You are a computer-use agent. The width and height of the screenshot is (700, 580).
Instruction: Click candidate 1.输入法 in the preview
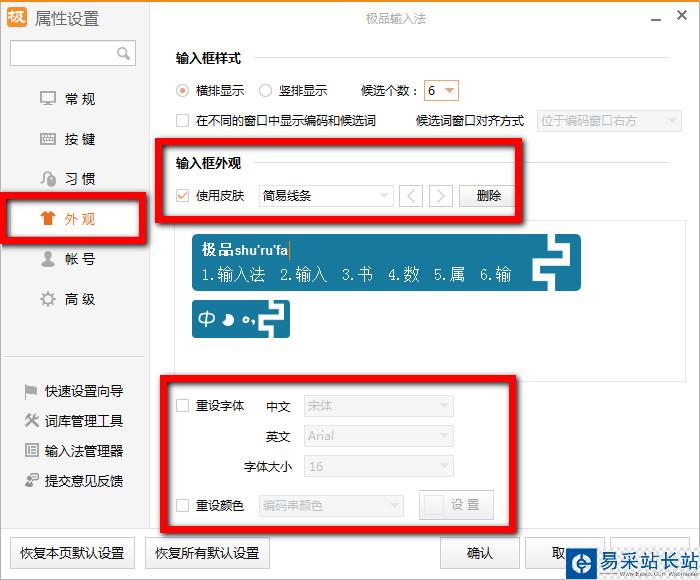tap(233, 274)
